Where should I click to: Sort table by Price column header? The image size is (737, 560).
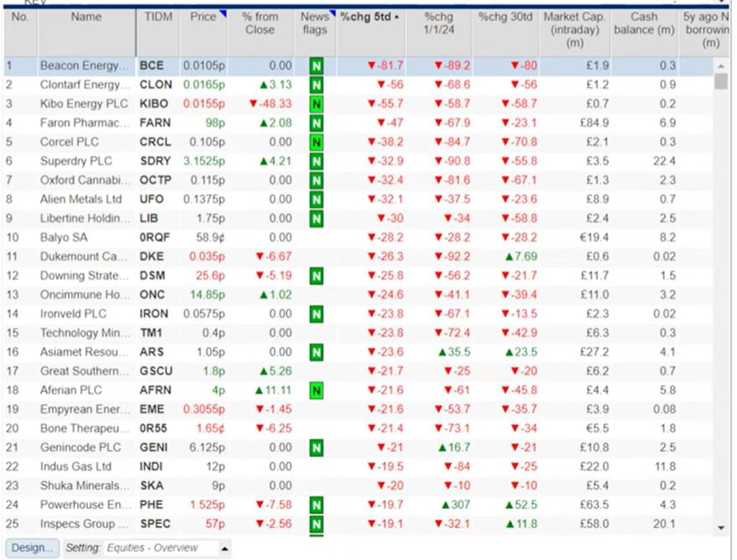[x=203, y=32]
